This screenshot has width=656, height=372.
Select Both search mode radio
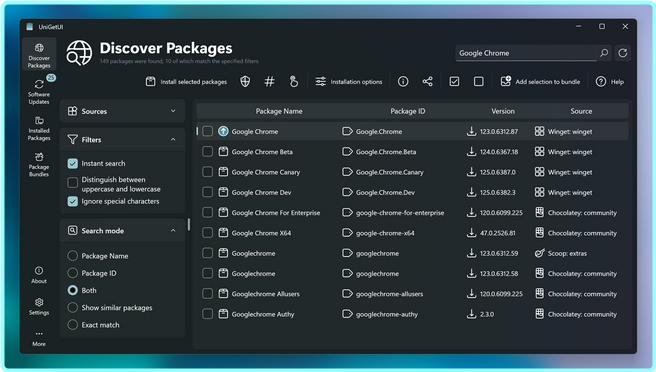[x=73, y=290]
